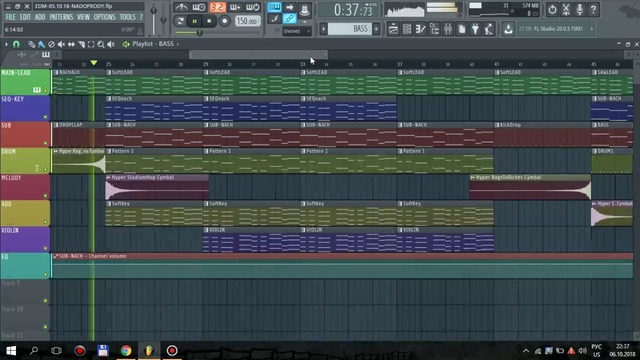Click the master volume slider knob

click(153, 11)
